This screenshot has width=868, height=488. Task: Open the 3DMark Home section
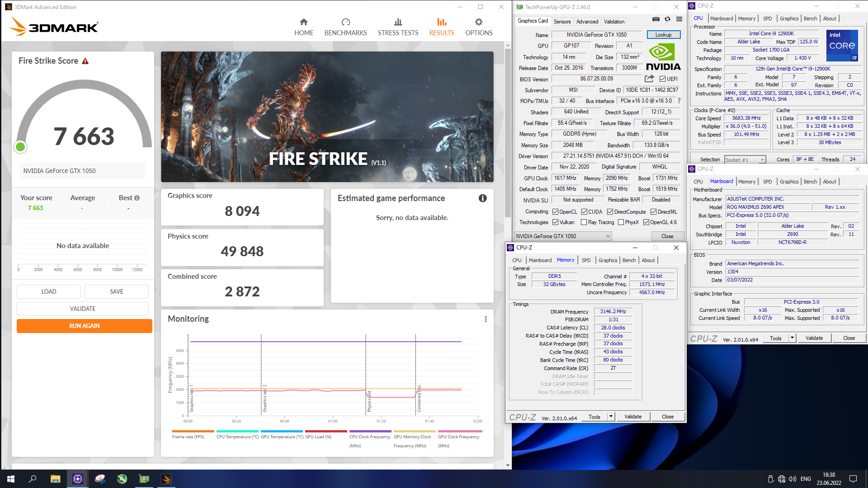click(303, 27)
